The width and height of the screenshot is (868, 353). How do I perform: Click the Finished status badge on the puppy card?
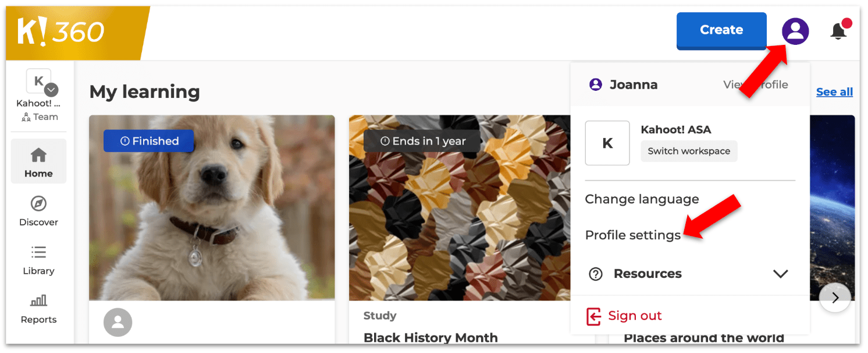(x=148, y=140)
